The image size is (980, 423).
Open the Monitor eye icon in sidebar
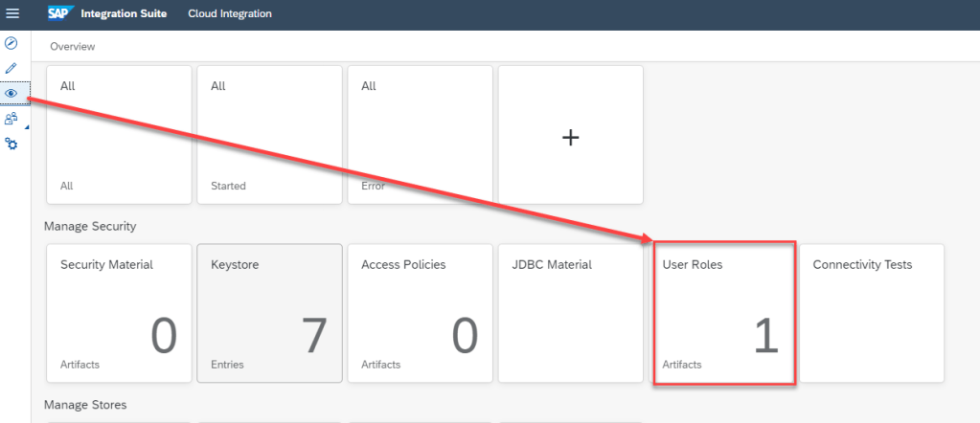click(11, 94)
